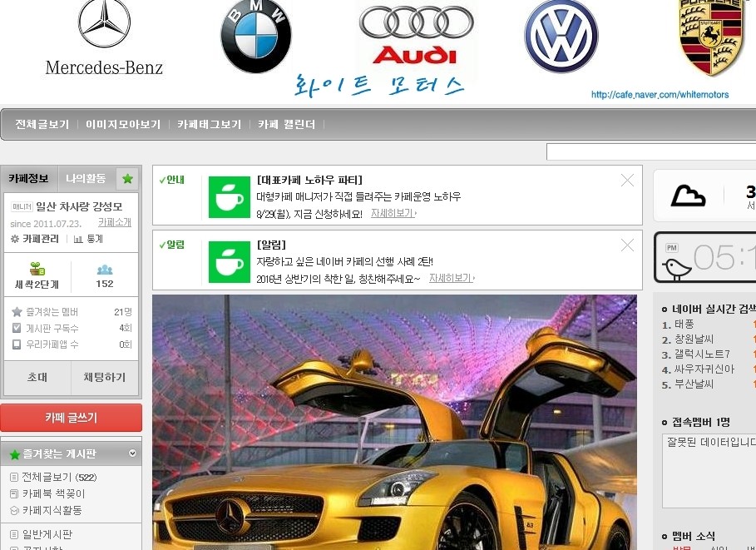Open 자세히보기 in the 대표카페 노하우 파티 notice
This screenshot has height=550, width=756.
pyautogui.click(x=393, y=213)
